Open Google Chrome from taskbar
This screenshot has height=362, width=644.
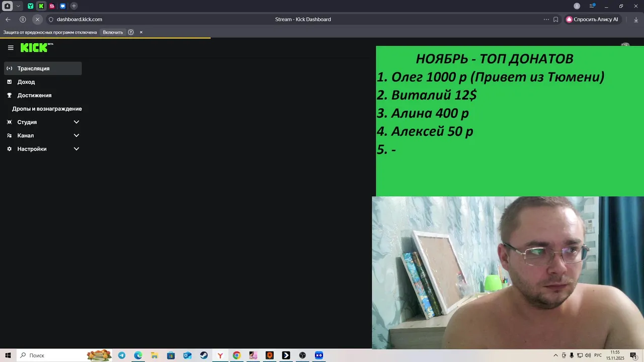236,355
